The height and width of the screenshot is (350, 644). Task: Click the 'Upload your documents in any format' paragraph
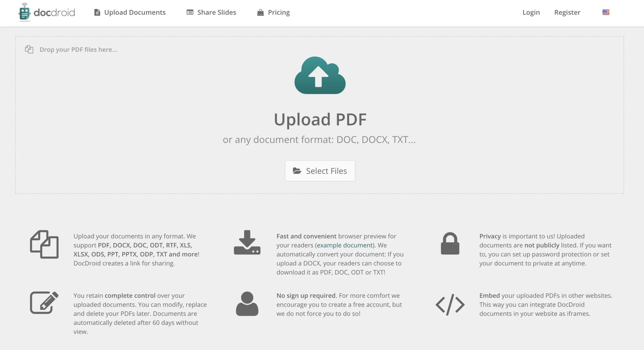point(136,249)
